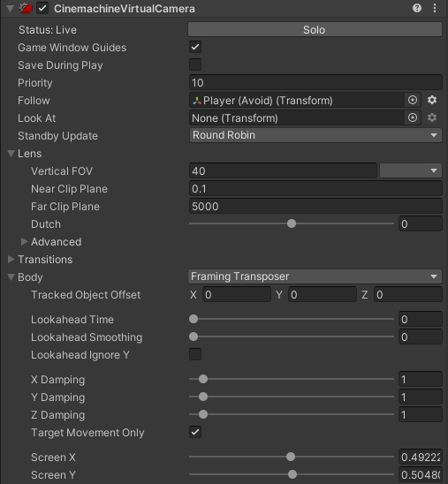Screen dimensions: 448x484
Task: Click the Near Clip Plane field
Action: [x=315, y=189]
